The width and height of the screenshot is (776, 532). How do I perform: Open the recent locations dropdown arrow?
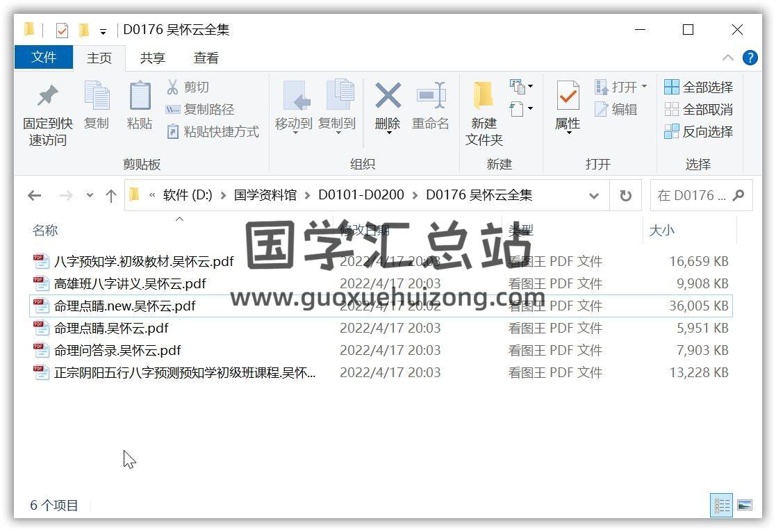click(90, 196)
